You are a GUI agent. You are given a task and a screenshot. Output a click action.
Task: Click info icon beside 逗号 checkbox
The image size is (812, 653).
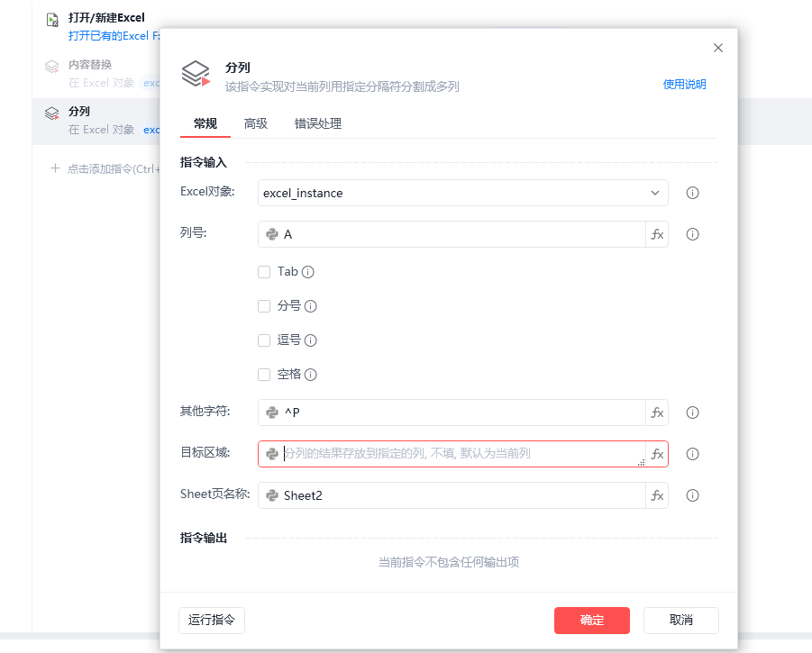coord(310,340)
